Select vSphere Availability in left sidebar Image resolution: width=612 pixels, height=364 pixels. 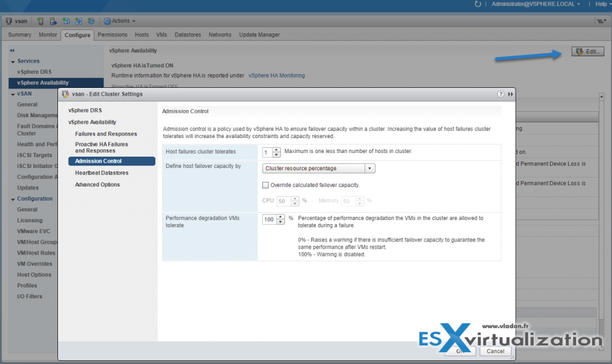[x=56, y=82]
